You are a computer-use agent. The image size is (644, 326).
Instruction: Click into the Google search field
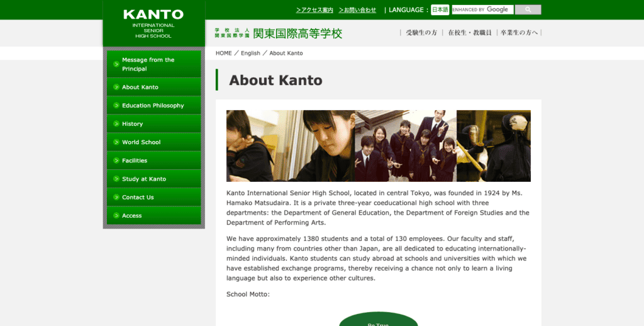(482, 9)
